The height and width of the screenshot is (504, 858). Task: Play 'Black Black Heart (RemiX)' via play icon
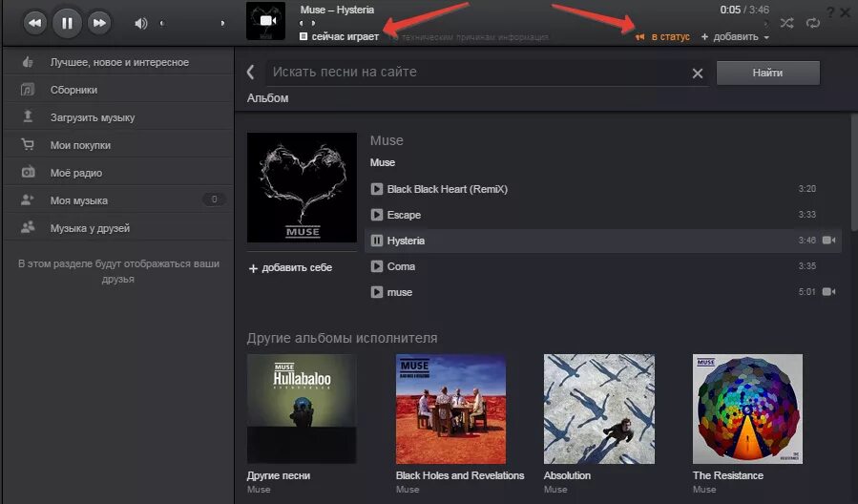376,189
